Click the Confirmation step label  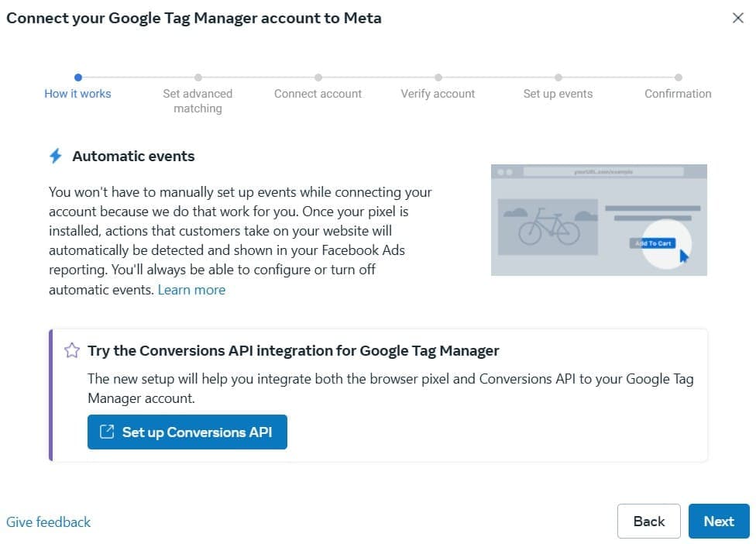tap(678, 94)
